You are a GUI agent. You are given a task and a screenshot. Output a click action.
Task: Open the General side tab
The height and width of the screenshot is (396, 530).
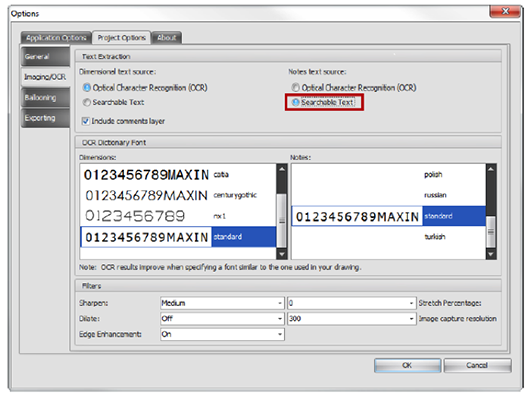coord(45,56)
